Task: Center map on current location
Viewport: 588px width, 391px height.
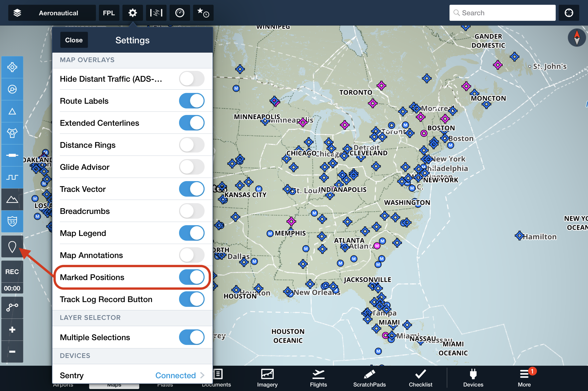Action: [x=569, y=13]
